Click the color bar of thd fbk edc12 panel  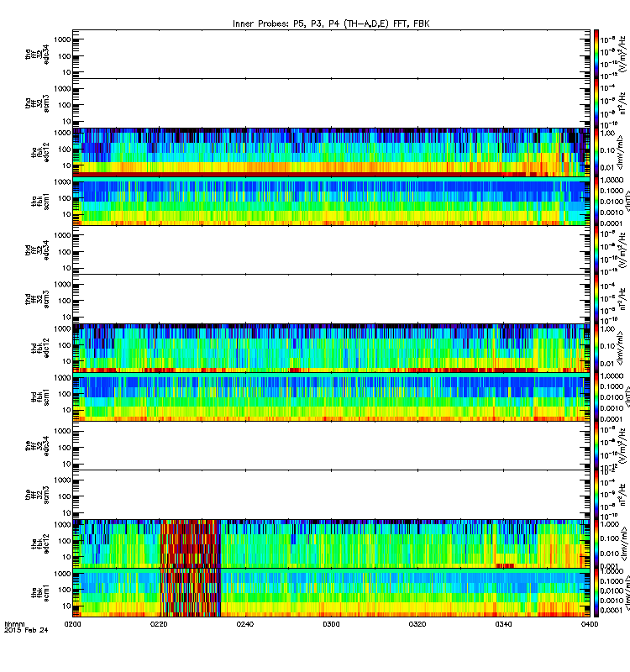(596, 348)
